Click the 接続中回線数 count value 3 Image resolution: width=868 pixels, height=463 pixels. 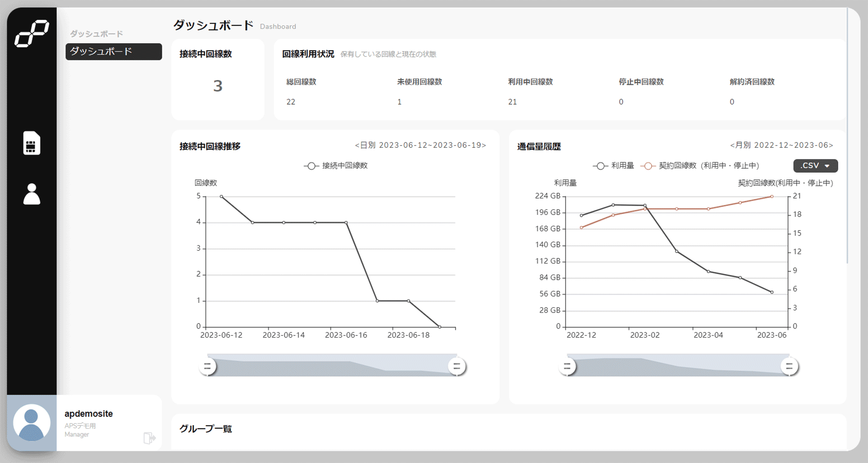pyautogui.click(x=218, y=86)
